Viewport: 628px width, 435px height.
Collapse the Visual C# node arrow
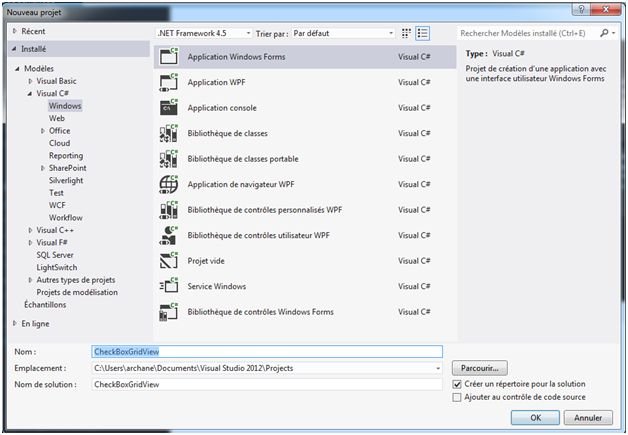tap(30, 93)
